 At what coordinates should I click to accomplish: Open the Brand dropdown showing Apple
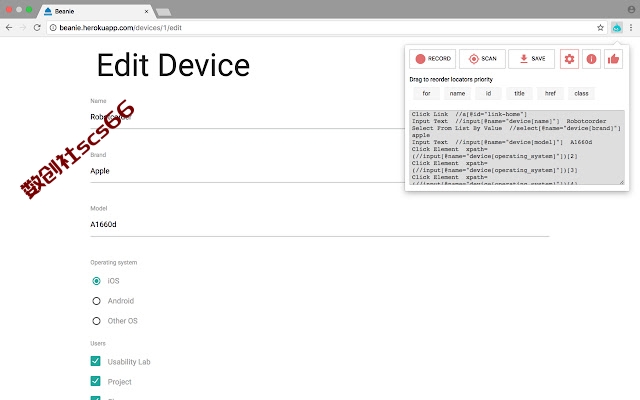248,171
